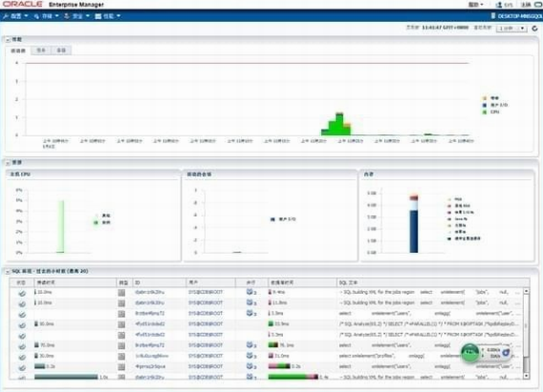Click the SYS user icon at top right
Screen dimensions: 543x392
(499, 5)
